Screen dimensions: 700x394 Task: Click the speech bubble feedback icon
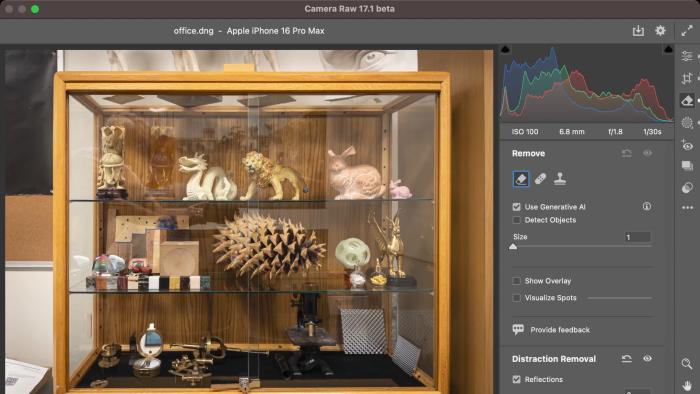point(518,330)
